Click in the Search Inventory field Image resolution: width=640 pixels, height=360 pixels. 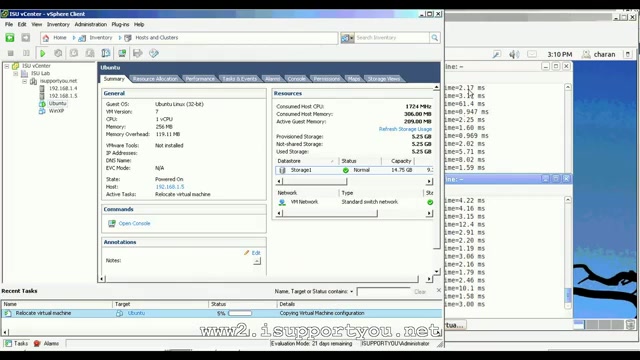click(x=392, y=38)
